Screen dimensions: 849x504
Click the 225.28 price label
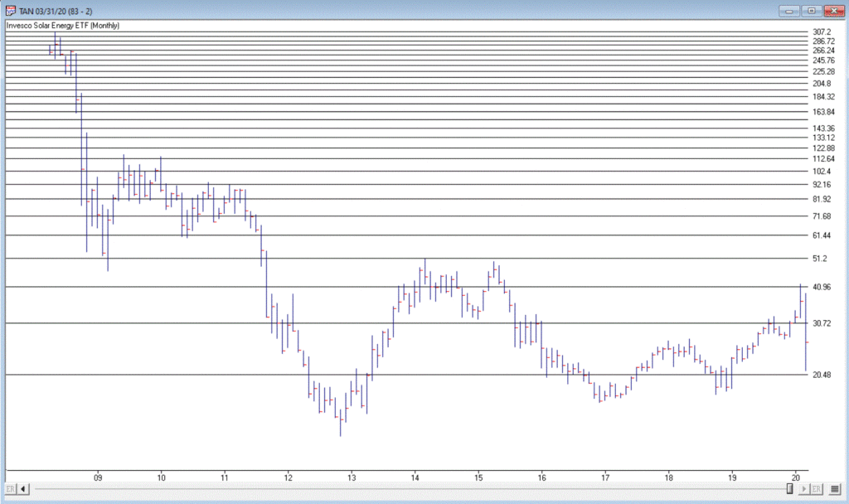[823, 71]
